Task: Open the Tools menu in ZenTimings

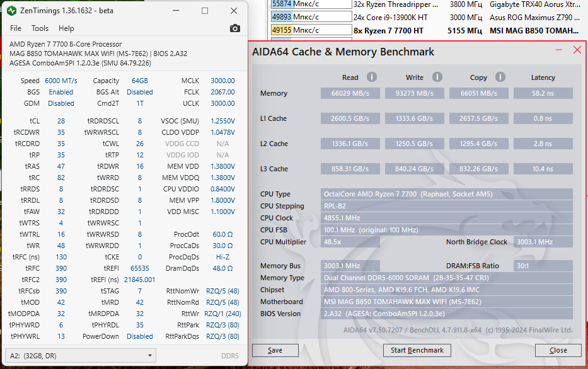Action: (40, 28)
